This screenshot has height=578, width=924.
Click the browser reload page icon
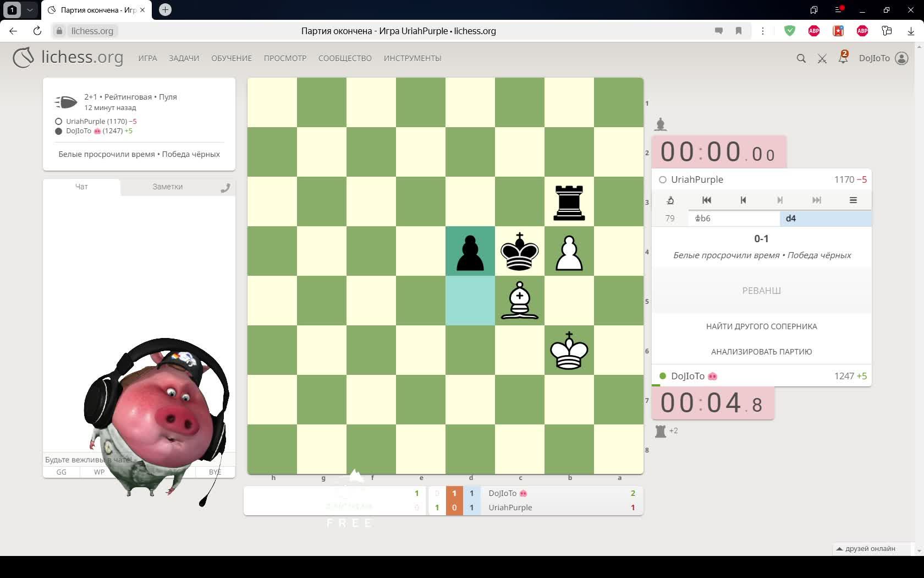(x=37, y=31)
